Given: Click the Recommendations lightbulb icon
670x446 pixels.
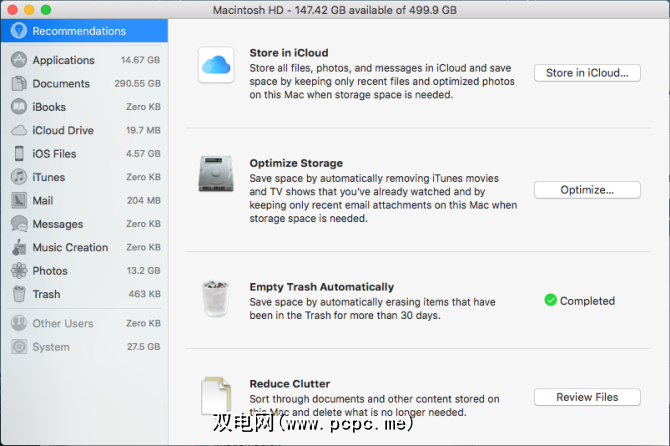Looking at the screenshot, I should [x=19, y=31].
